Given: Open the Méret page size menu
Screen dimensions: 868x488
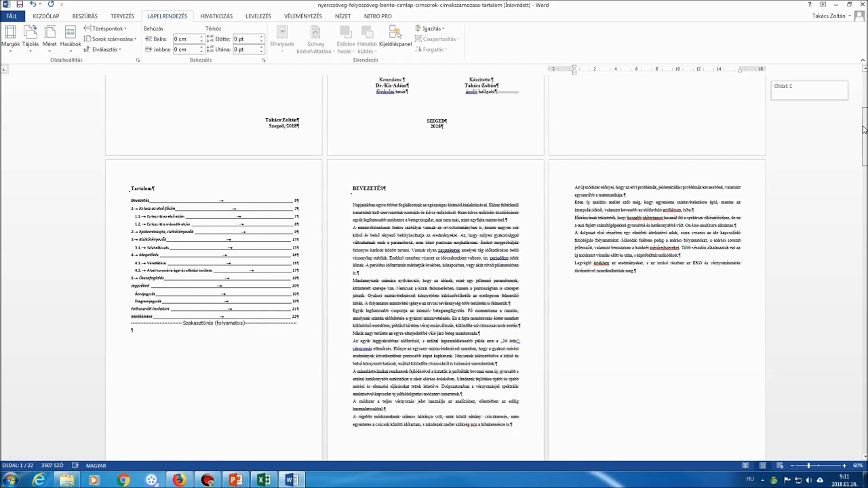Looking at the screenshot, I should [50, 37].
